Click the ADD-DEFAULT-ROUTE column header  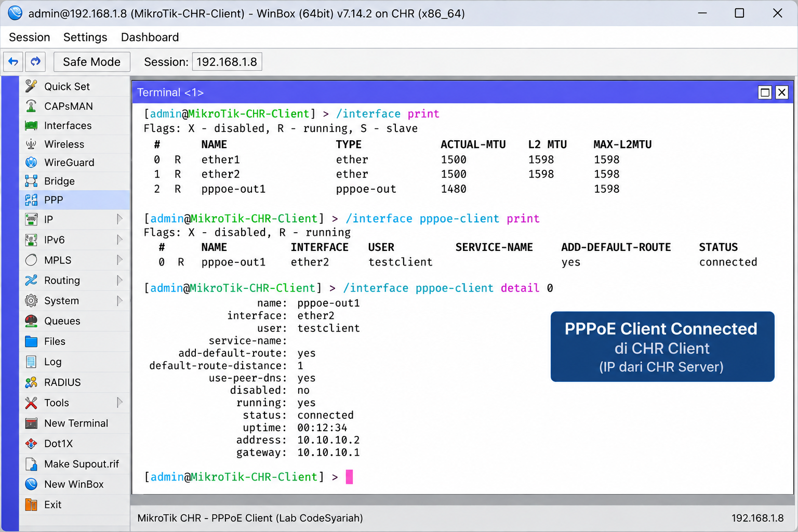tap(616, 247)
